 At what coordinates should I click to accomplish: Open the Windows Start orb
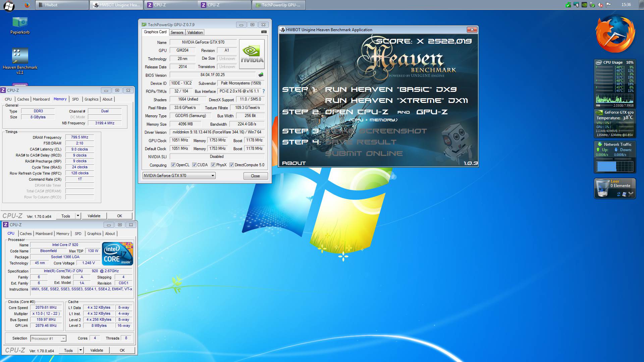point(9,5)
